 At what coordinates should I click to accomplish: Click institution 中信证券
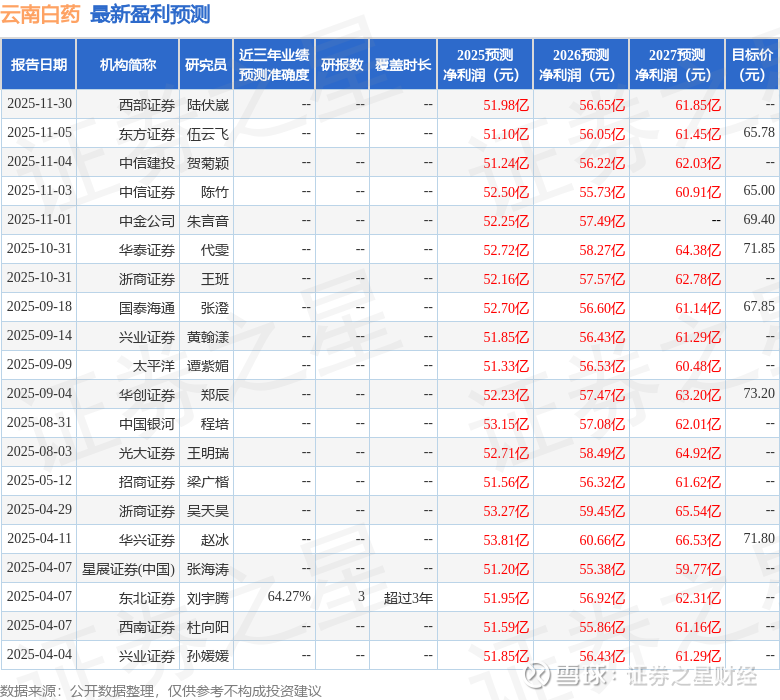click(147, 192)
